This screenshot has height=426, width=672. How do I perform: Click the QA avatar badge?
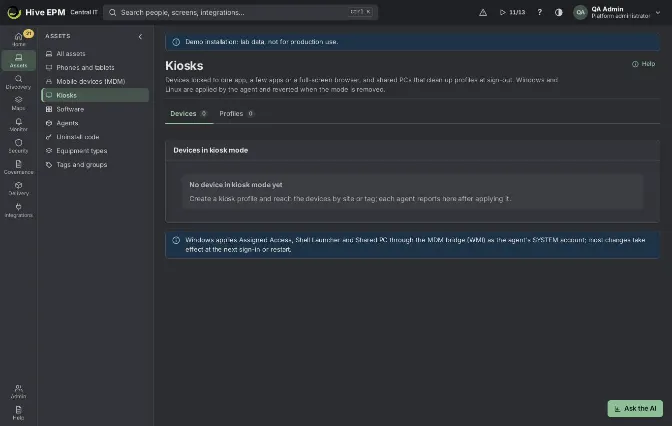click(580, 12)
